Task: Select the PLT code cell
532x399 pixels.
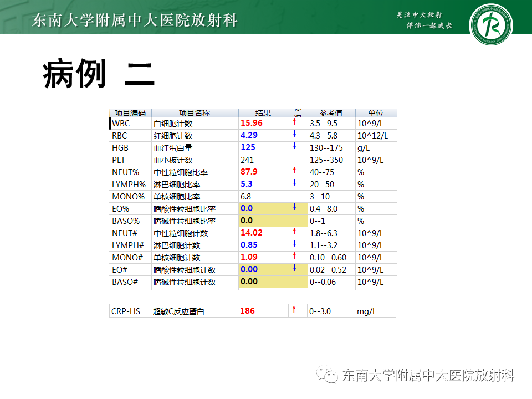Action: click(x=131, y=160)
